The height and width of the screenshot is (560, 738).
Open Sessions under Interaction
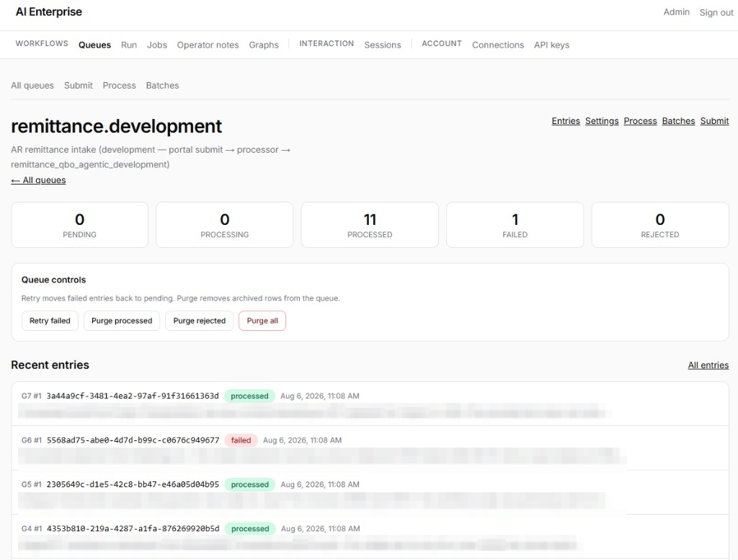coord(383,45)
